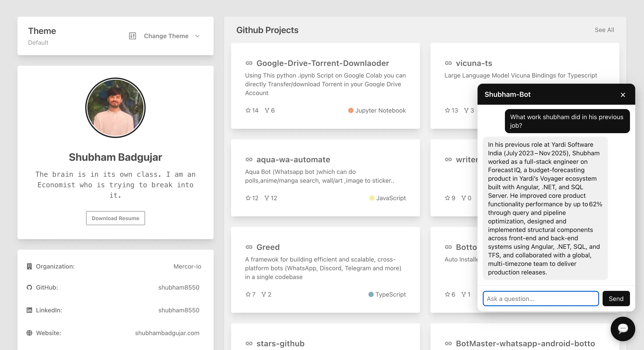Click fork icon on aqua-wa-automate card
Image resolution: width=644 pixels, height=350 pixels.
tap(267, 198)
